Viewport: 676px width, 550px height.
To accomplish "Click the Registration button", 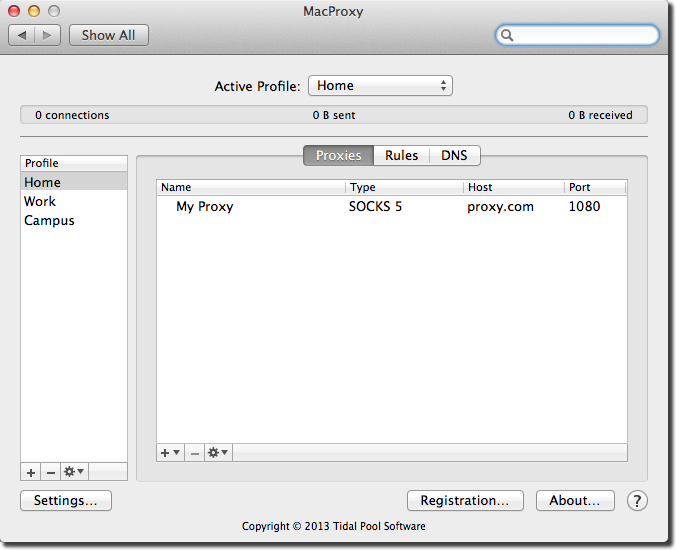I will click(x=465, y=501).
